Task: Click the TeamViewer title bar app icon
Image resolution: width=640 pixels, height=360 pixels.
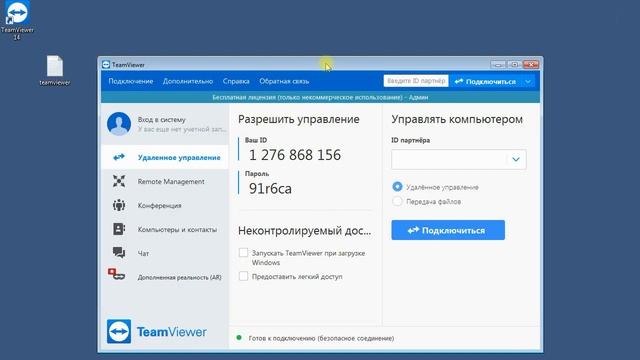Action: point(106,64)
